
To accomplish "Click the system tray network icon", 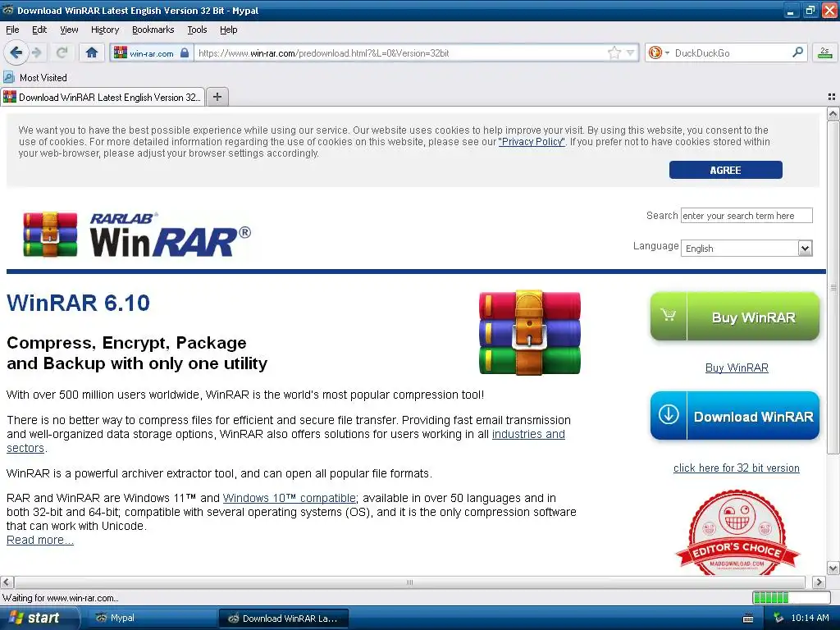I will click(x=778, y=618).
